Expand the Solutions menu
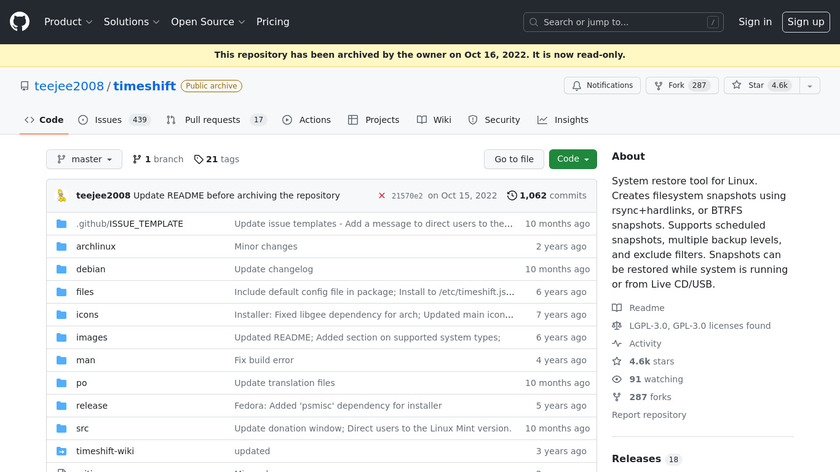 pyautogui.click(x=131, y=22)
